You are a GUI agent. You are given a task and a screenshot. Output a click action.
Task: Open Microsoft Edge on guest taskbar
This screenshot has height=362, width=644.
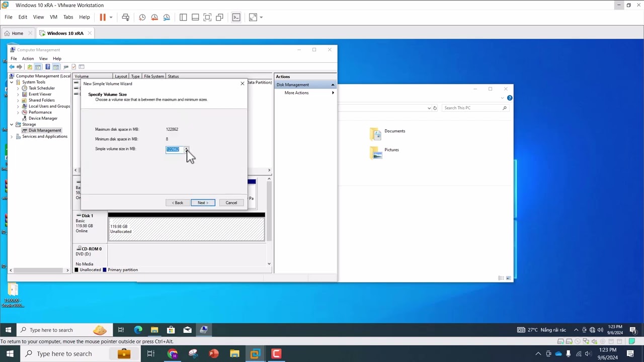pos(138,330)
